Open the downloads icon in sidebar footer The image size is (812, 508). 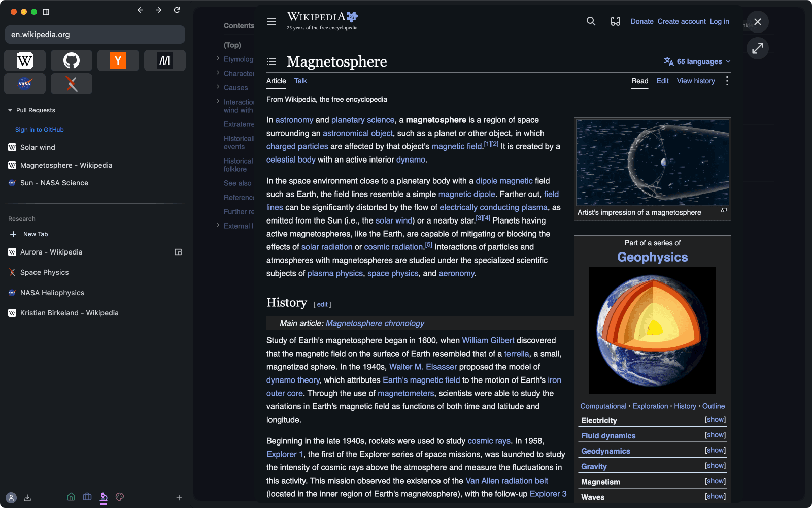point(27,498)
